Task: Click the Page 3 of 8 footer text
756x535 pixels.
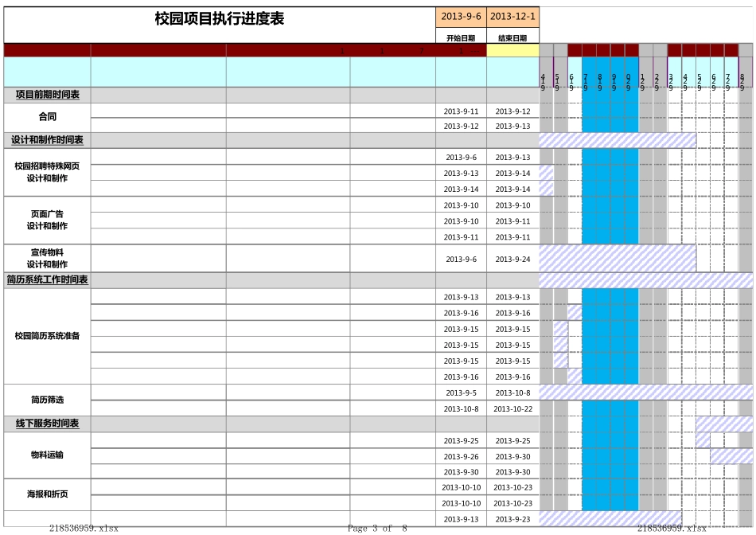Action: (x=377, y=529)
